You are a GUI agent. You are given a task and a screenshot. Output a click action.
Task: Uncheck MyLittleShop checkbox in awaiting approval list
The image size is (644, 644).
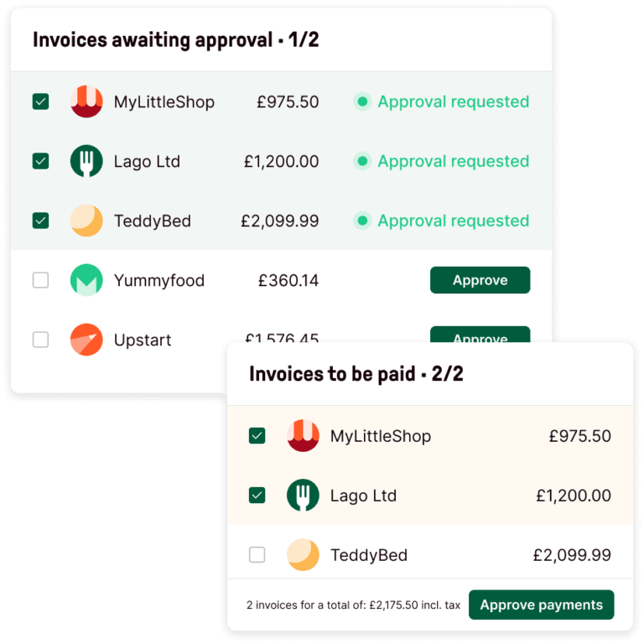coord(40,101)
